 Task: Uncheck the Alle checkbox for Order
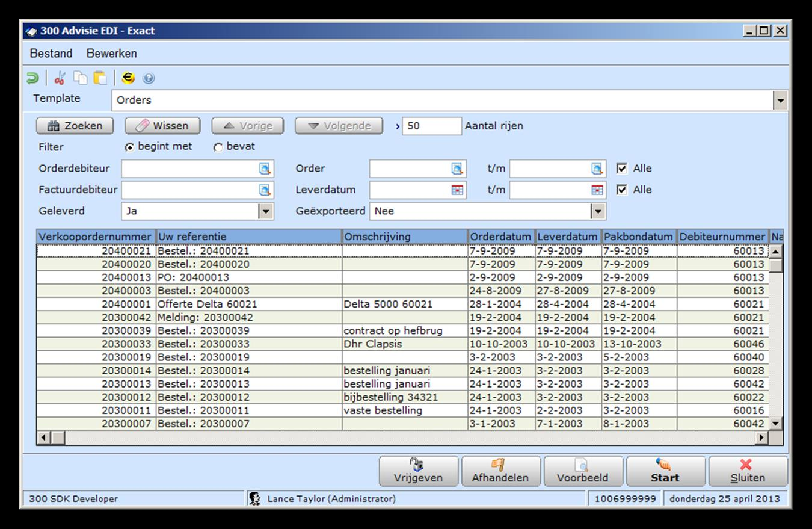coord(622,169)
